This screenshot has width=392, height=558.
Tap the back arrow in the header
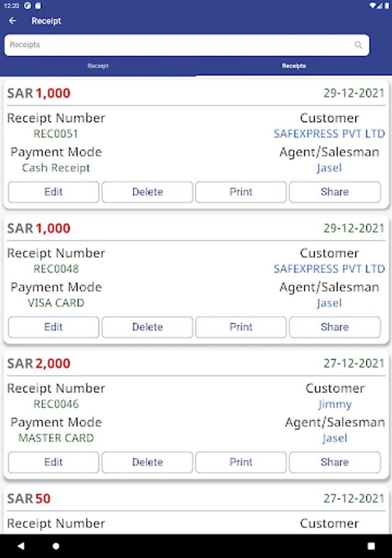[x=12, y=21]
